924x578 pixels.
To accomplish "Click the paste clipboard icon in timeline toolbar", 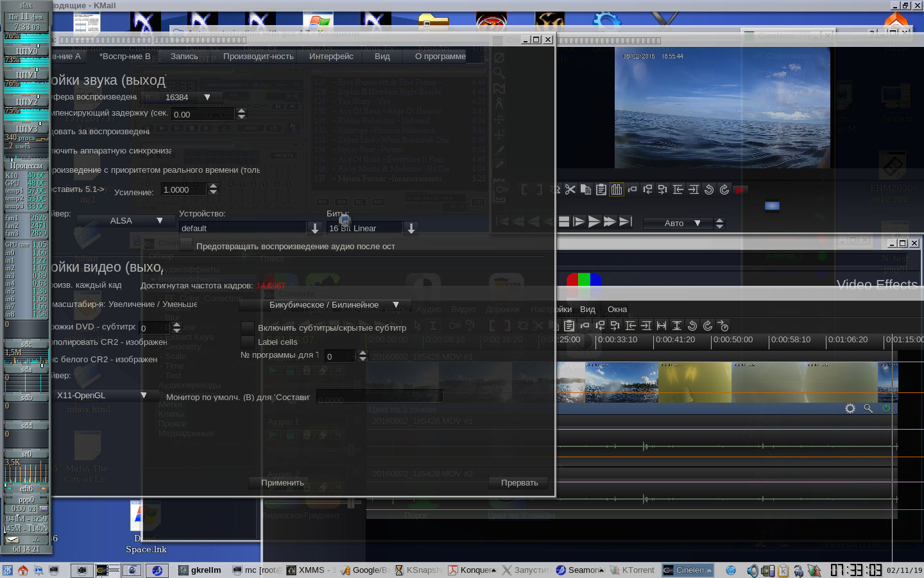I will click(x=569, y=326).
